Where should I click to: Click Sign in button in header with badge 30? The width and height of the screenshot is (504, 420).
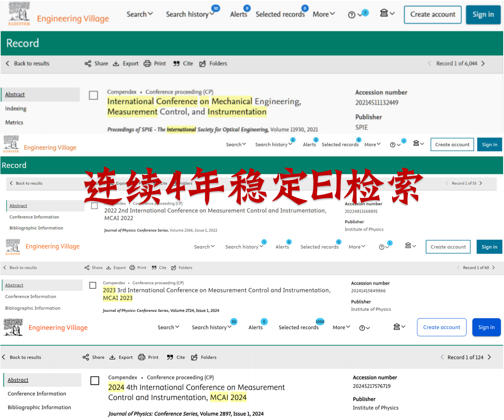tap(483, 14)
